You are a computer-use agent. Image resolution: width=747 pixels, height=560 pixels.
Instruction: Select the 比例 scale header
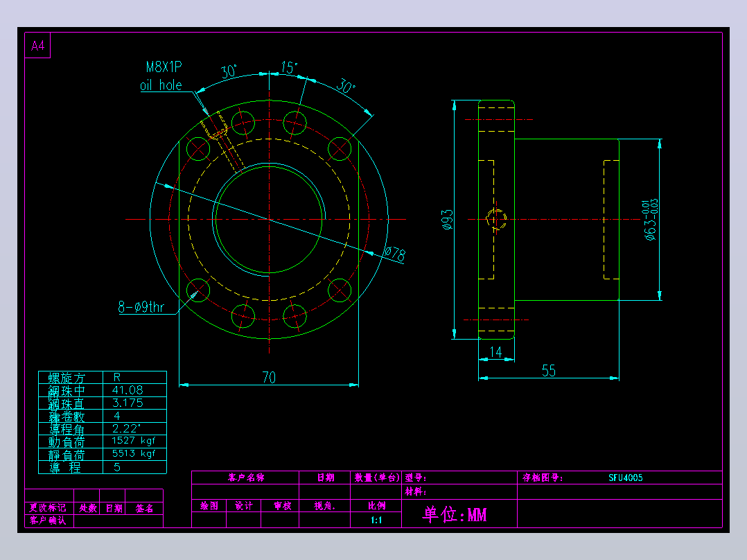coord(376,506)
